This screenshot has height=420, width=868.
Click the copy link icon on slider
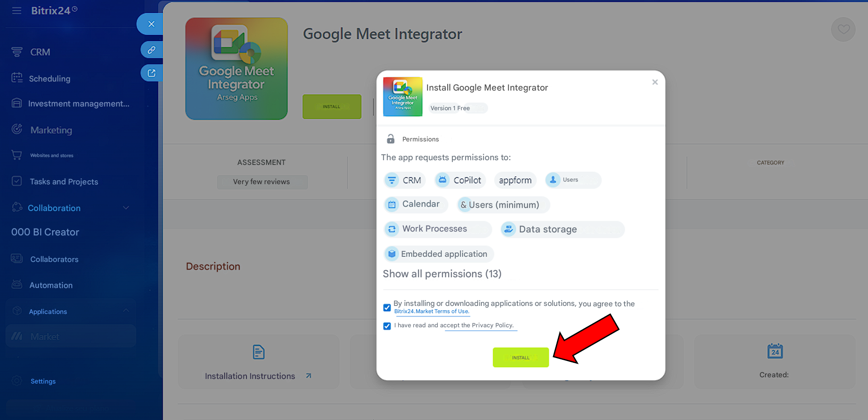click(151, 50)
